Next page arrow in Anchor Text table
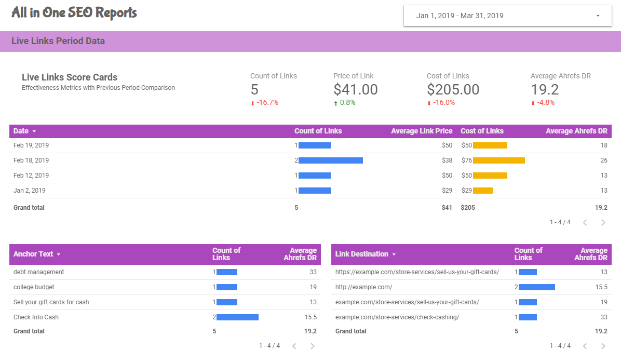 pos(313,346)
